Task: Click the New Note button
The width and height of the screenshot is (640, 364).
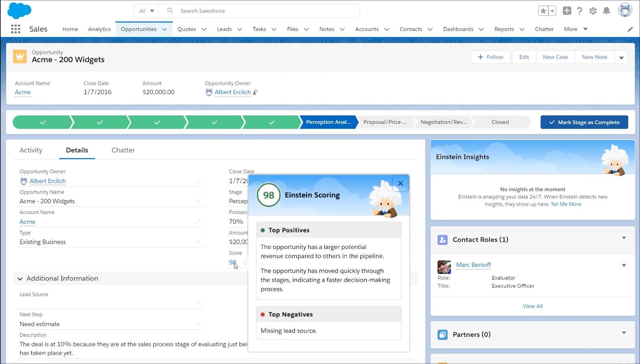Action: [x=594, y=57]
